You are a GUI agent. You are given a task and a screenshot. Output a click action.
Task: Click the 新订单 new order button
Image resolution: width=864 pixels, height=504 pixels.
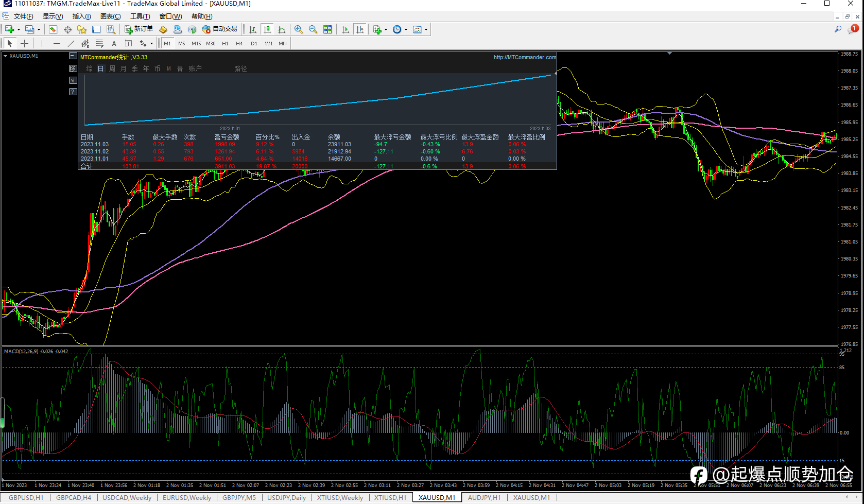click(x=139, y=29)
